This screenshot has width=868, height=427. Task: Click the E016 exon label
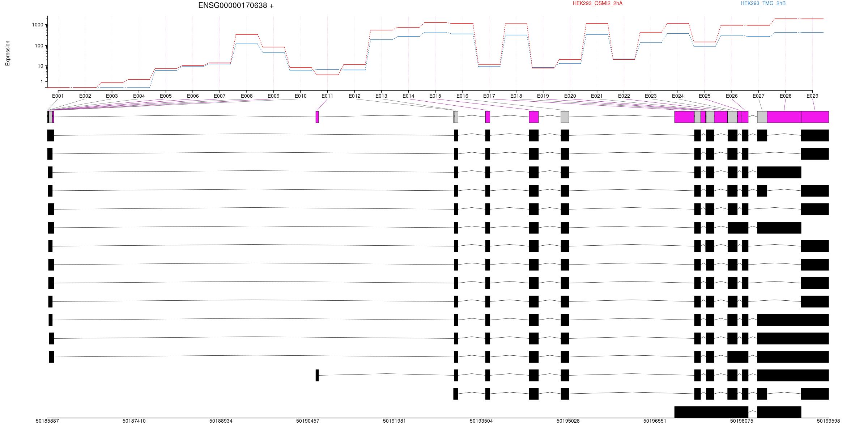point(462,96)
